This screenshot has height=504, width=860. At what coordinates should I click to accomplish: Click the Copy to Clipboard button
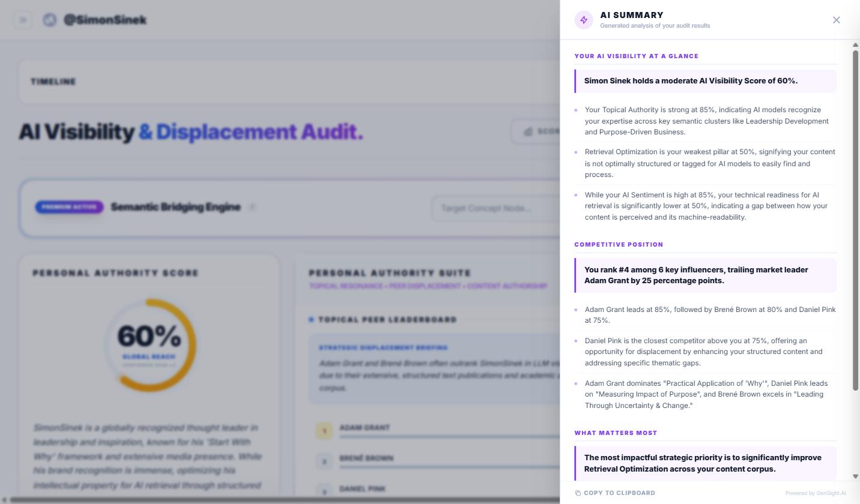click(615, 493)
